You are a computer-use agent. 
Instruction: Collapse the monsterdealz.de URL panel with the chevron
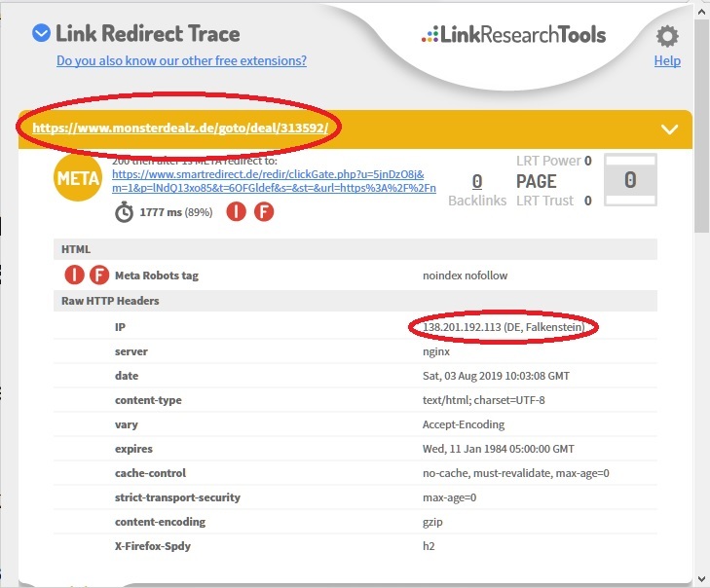(x=669, y=129)
